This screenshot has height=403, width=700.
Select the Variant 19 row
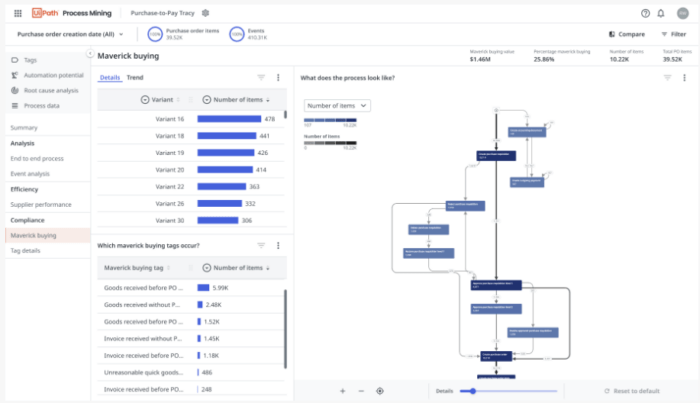[x=191, y=153]
